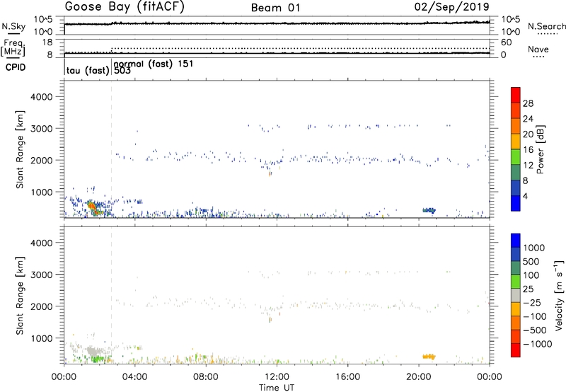The width and height of the screenshot is (566, 392).
Task: Click the 'N.Search' legend label
Action: coord(546,26)
